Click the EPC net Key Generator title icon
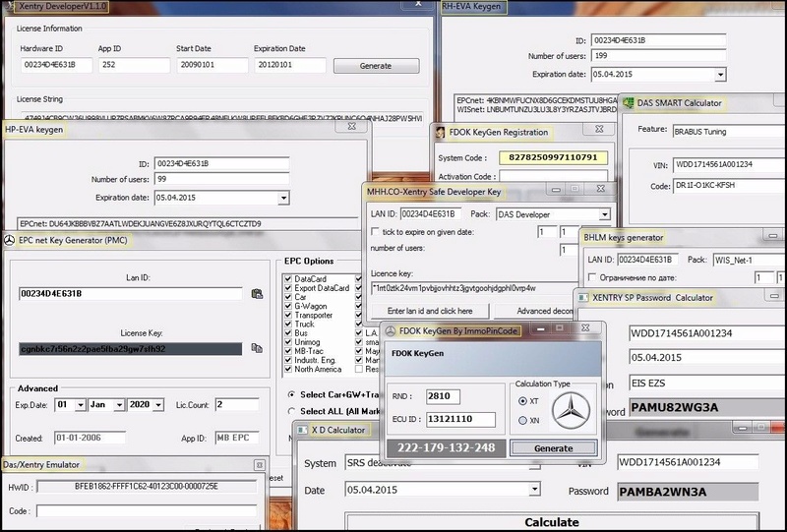 click(x=9, y=240)
